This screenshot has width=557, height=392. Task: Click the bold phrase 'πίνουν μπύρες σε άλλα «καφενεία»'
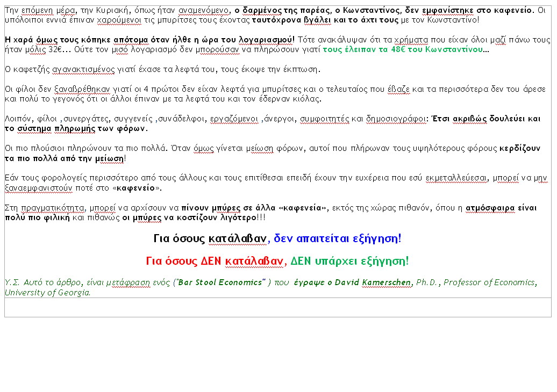254,208
